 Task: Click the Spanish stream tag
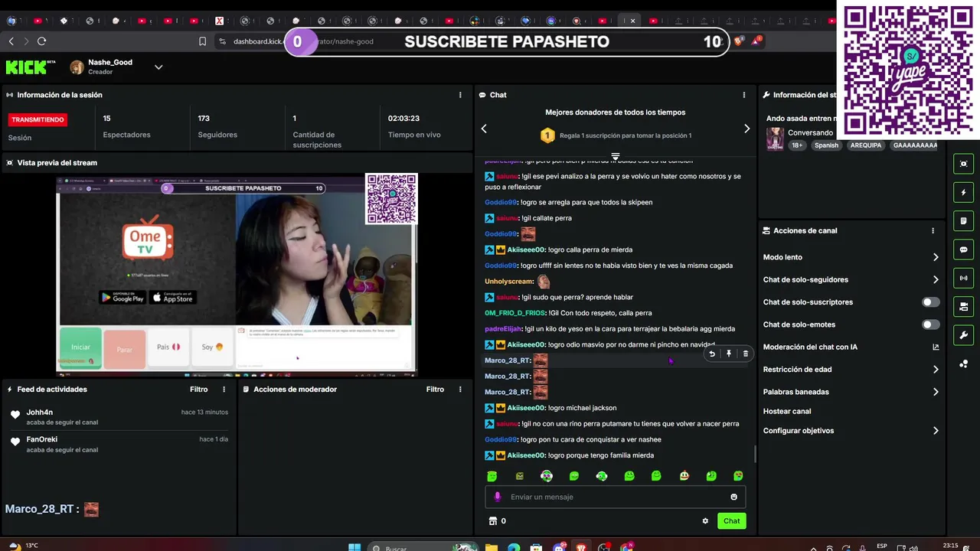(826, 145)
